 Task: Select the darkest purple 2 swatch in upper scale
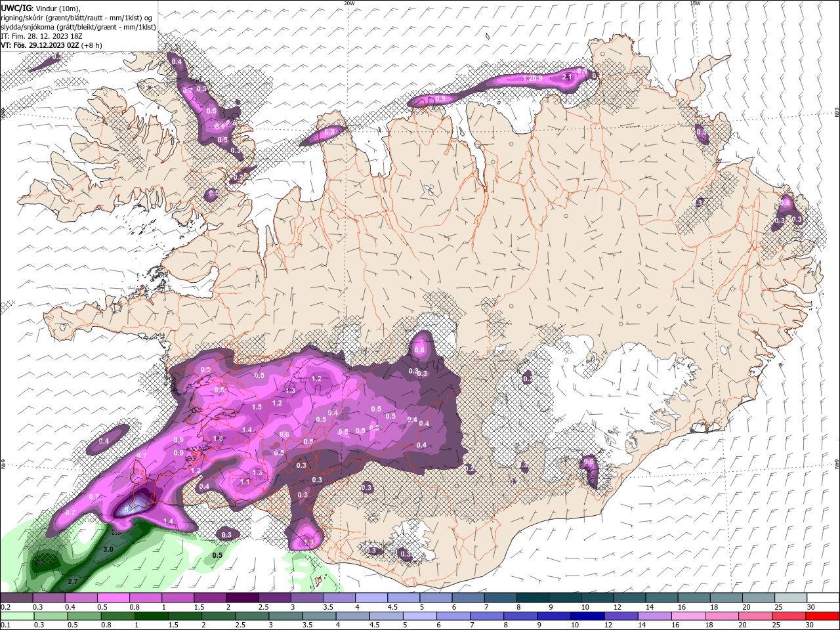(242, 597)
